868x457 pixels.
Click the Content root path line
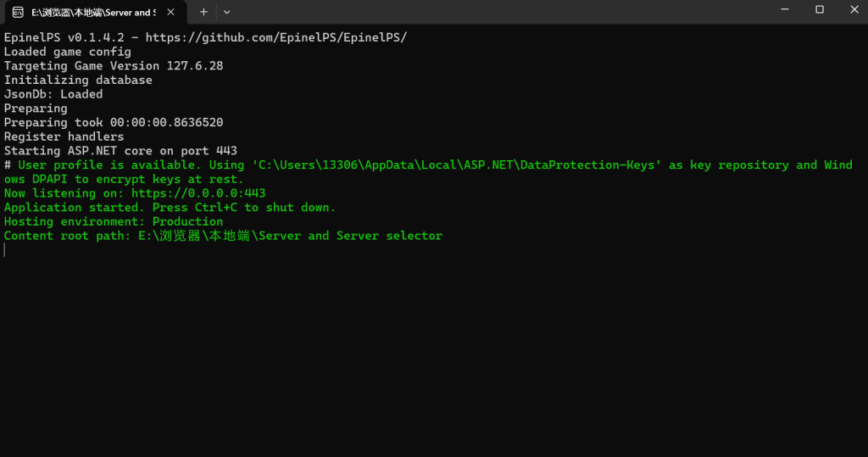point(223,236)
